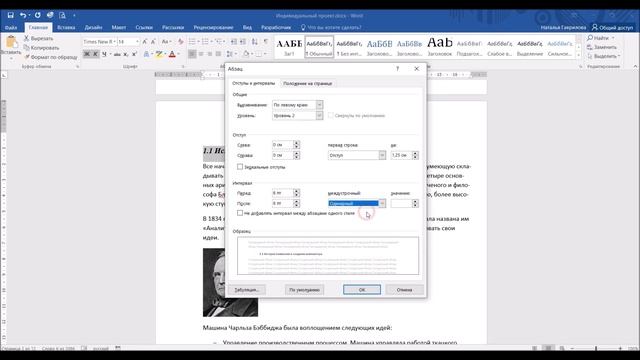Screen dimensions: 640x360
Task: Center text in ribbon
Action: pyautogui.click(x=201, y=54)
